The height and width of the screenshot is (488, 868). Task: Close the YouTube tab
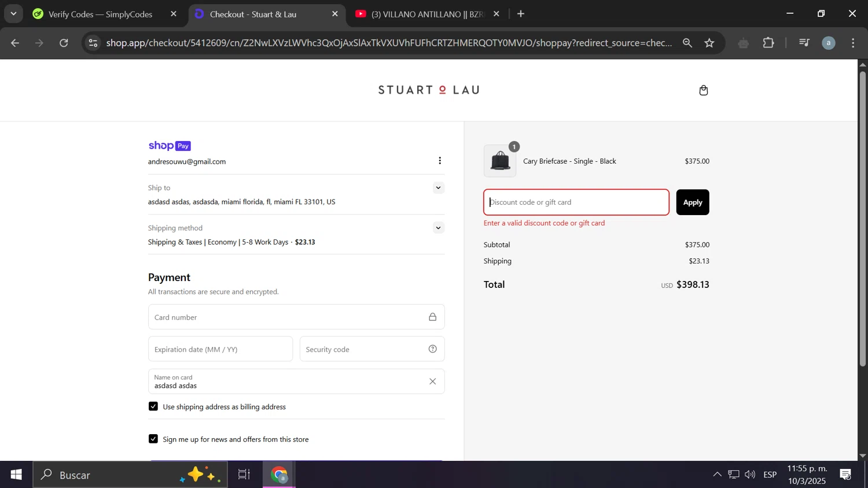(496, 14)
